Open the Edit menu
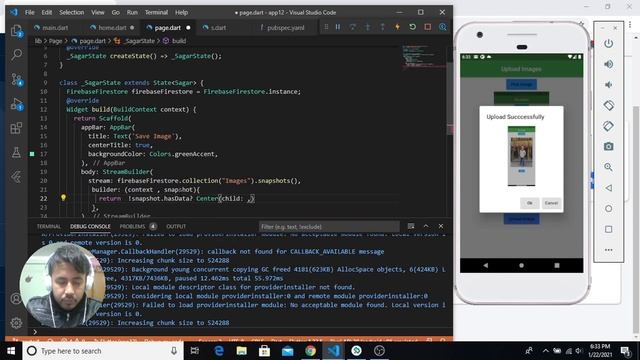This screenshot has height=360, width=640. pyautogui.click(x=47, y=12)
